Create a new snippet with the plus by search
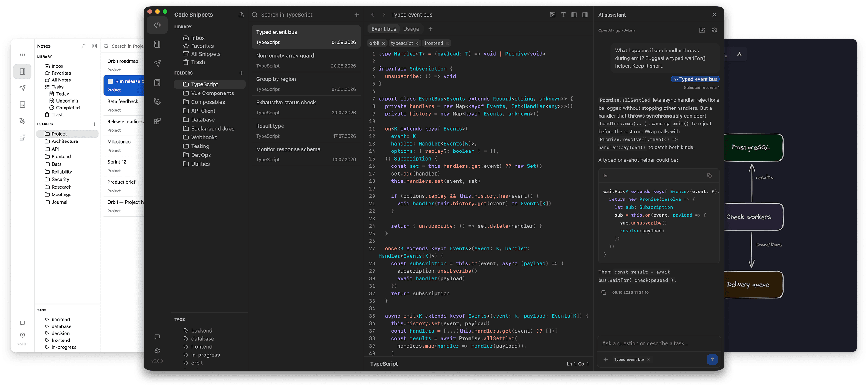 [x=357, y=15]
